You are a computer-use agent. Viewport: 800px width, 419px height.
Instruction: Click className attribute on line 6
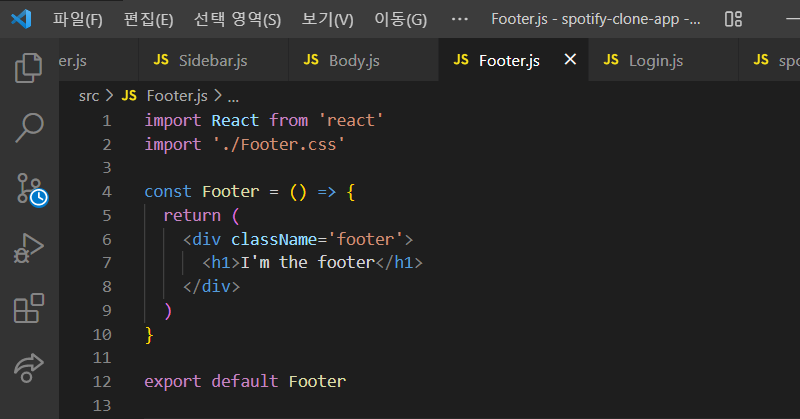274,239
